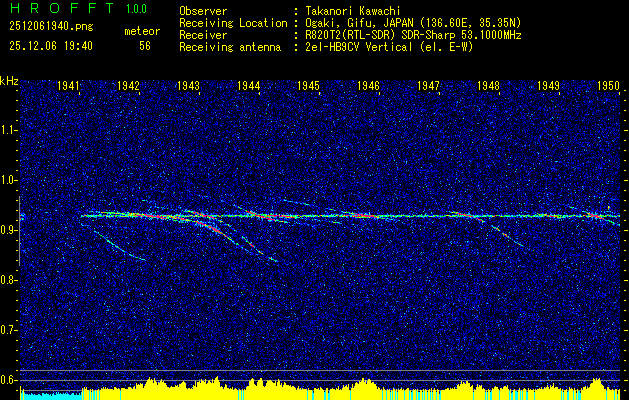This screenshot has width=629, height=400.
Task: Click the 0.7 kHz axis label
Action: tap(9, 329)
